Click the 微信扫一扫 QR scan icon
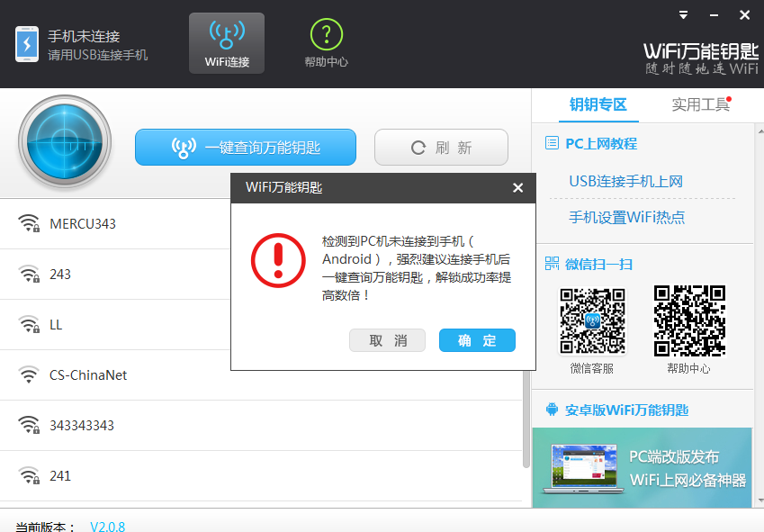This screenshot has width=764, height=532. 552,264
